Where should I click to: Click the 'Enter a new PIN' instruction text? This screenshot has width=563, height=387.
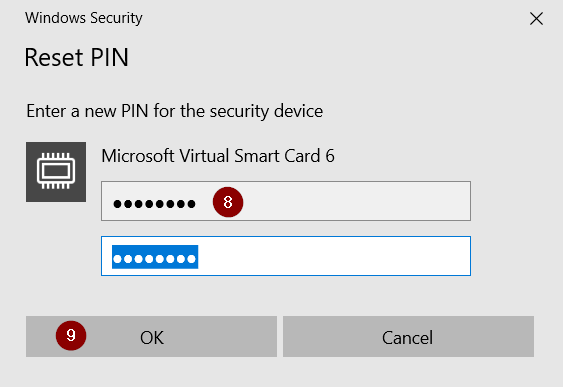click(175, 111)
